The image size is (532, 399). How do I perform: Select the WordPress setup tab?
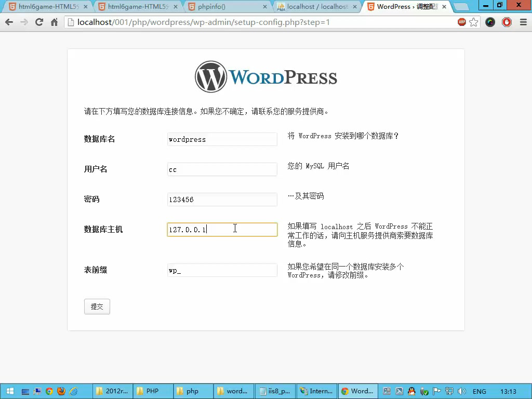[406, 6]
